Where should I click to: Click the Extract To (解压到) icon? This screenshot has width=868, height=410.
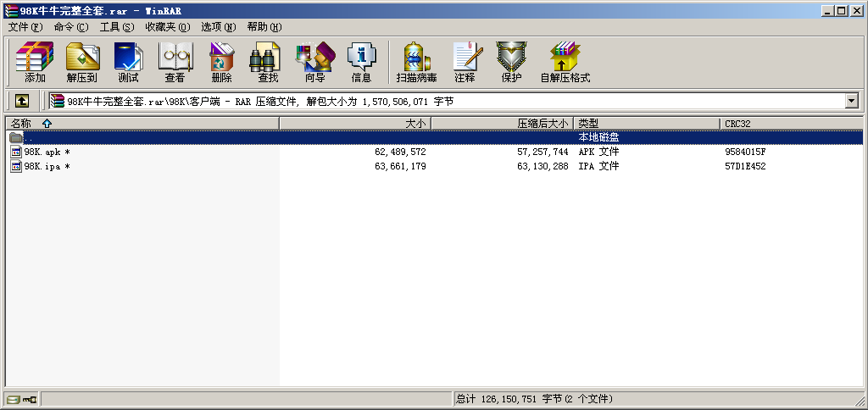tap(81, 63)
